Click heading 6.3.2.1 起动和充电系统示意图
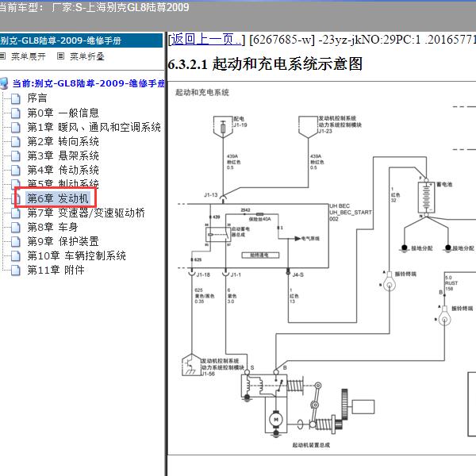Screen dimensions: 476x476 pos(265,63)
